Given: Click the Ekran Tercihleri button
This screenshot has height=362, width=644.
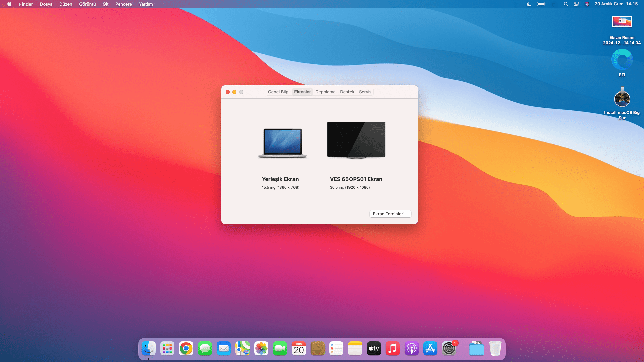Looking at the screenshot, I should pyautogui.click(x=390, y=214).
